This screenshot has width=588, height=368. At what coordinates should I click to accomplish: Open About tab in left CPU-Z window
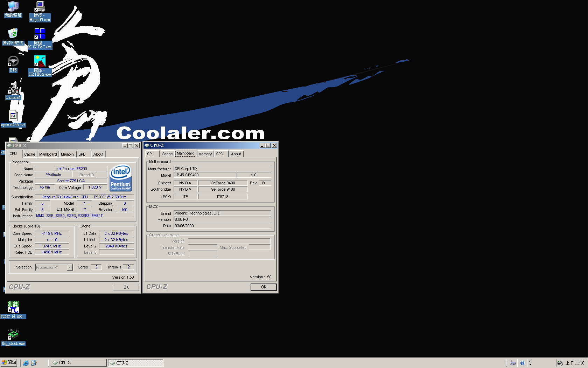[98, 154]
